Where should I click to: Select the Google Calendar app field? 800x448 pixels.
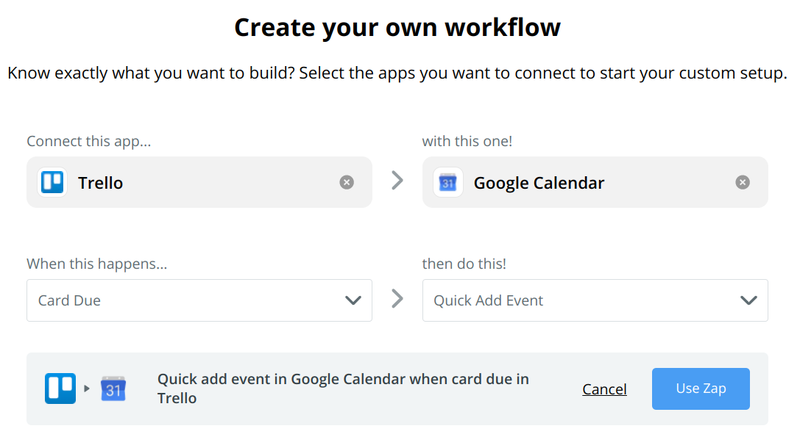pos(595,182)
